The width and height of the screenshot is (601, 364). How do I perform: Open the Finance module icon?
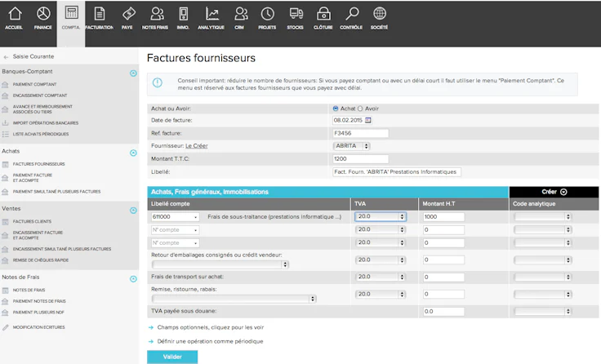43,14
